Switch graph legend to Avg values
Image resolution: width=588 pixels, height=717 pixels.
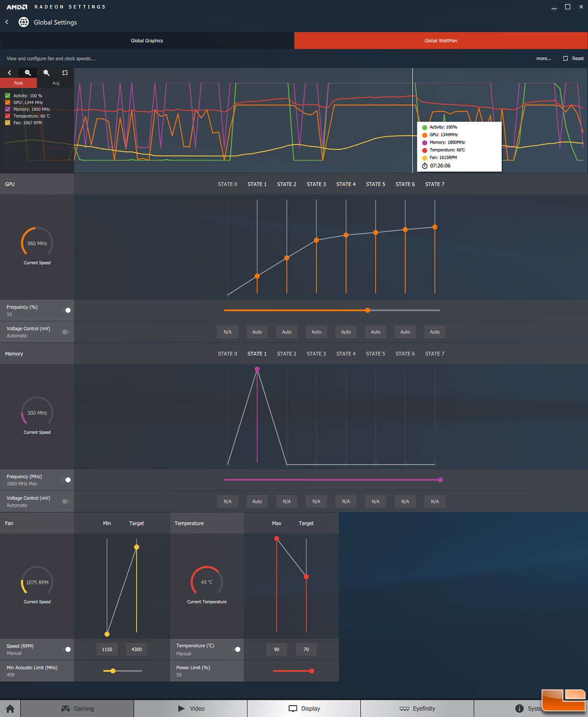(x=55, y=83)
